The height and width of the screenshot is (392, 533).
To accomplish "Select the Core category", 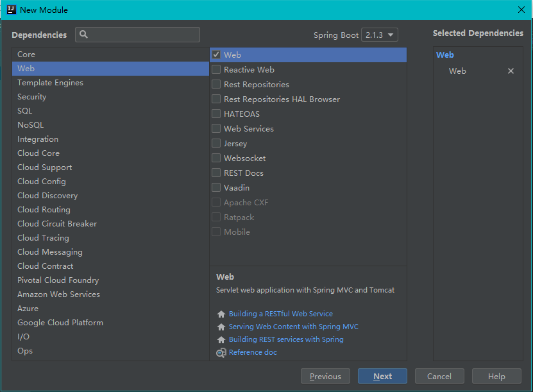I will coord(110,55).
